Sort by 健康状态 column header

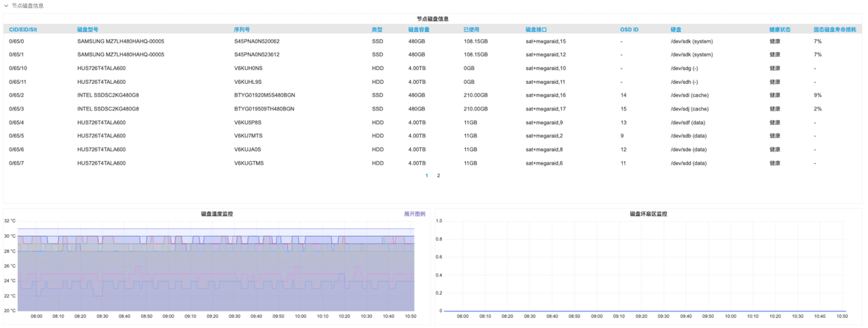780,30
